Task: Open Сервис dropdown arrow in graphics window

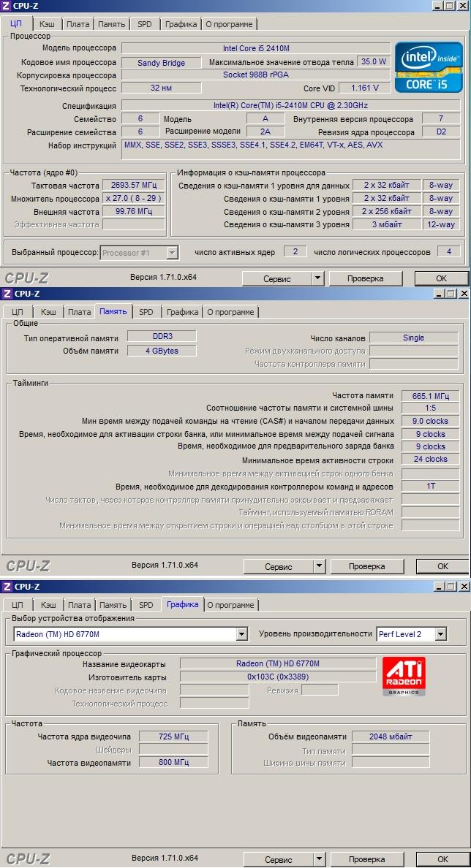Action: pos(319,859)
